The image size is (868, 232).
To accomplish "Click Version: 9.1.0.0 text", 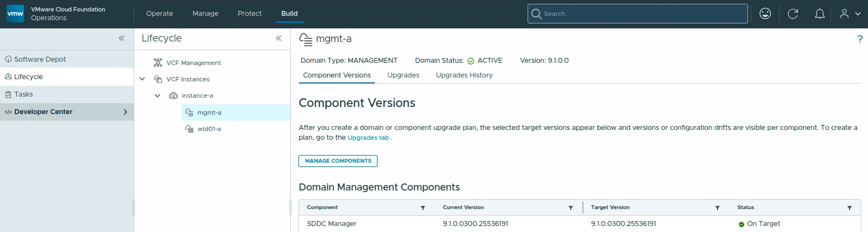I will tap(544, 61).
